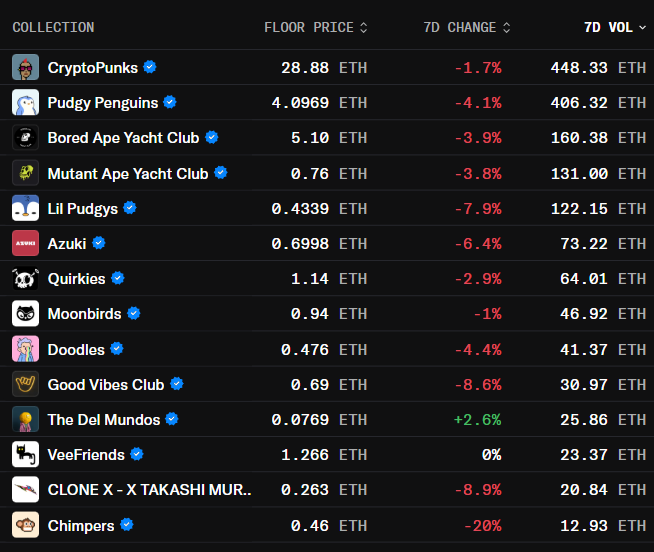
Task: Open the Quirkies collection link
Action: 76,279
